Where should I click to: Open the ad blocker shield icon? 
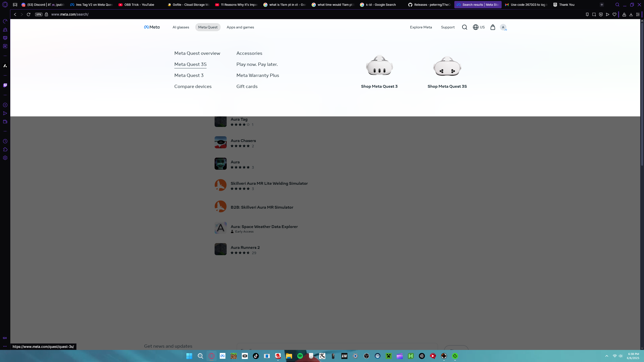click(x=601, y=15)
